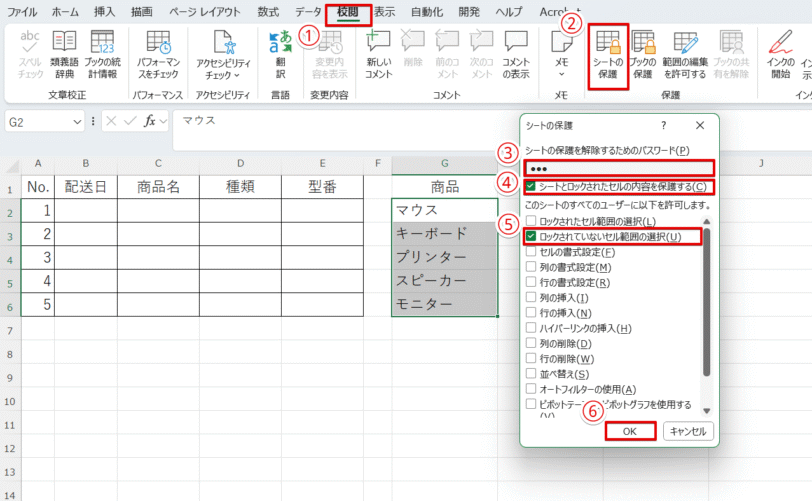This screenshot has width=812, height=501.
Task: Select cell containing キーボード
Action: [444, 234]
